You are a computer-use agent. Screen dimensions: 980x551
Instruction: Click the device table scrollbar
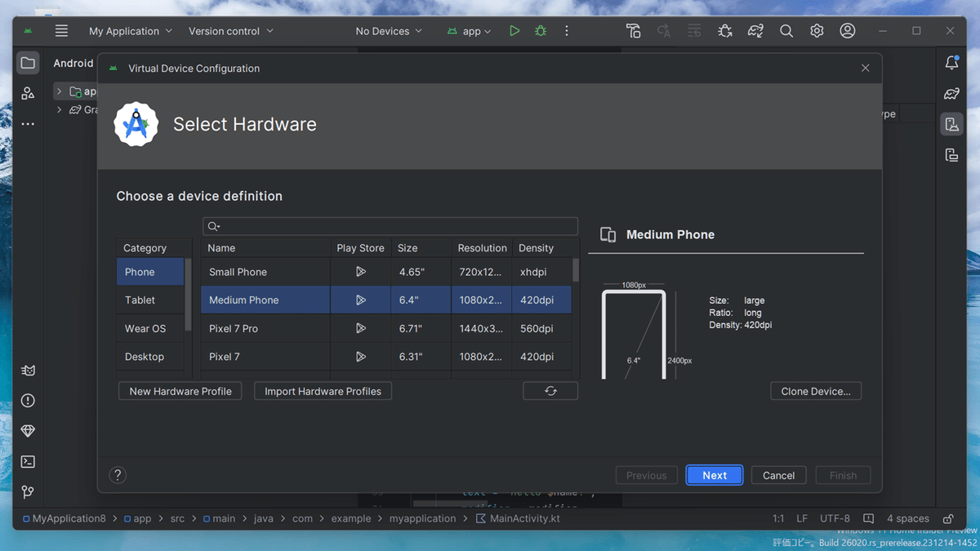click(576, 269)
